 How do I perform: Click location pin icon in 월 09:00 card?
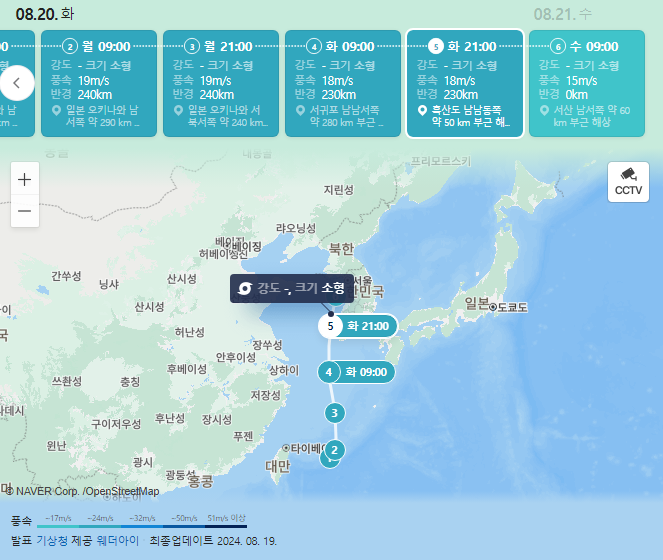[56, 110]
